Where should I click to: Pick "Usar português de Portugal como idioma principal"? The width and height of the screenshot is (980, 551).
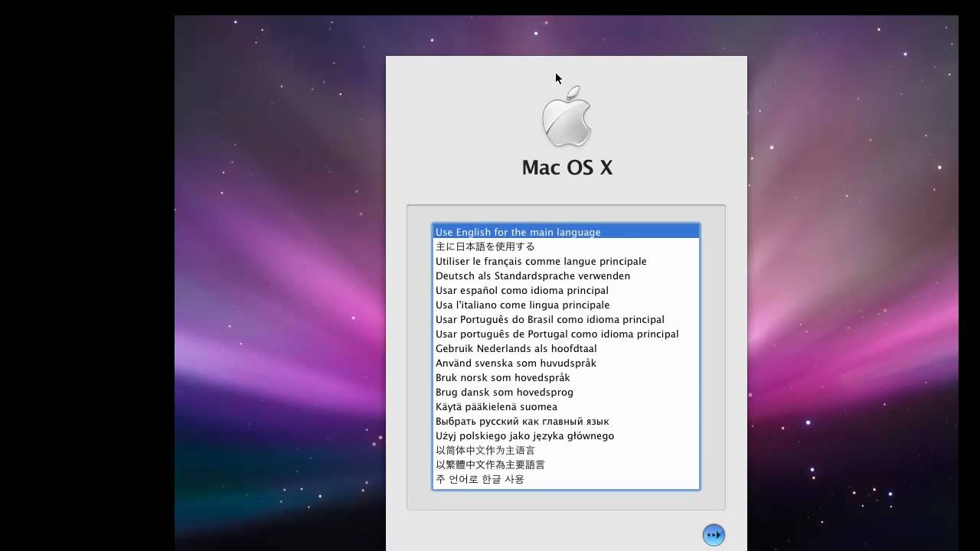point(566,334)
